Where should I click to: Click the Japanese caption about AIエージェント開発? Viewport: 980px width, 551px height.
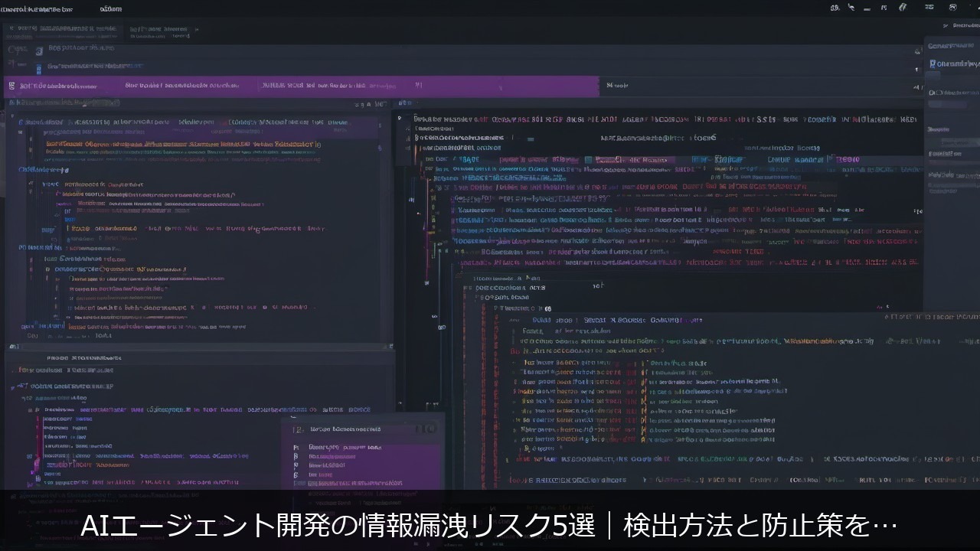pyautogui.click(x=490, y=526)
